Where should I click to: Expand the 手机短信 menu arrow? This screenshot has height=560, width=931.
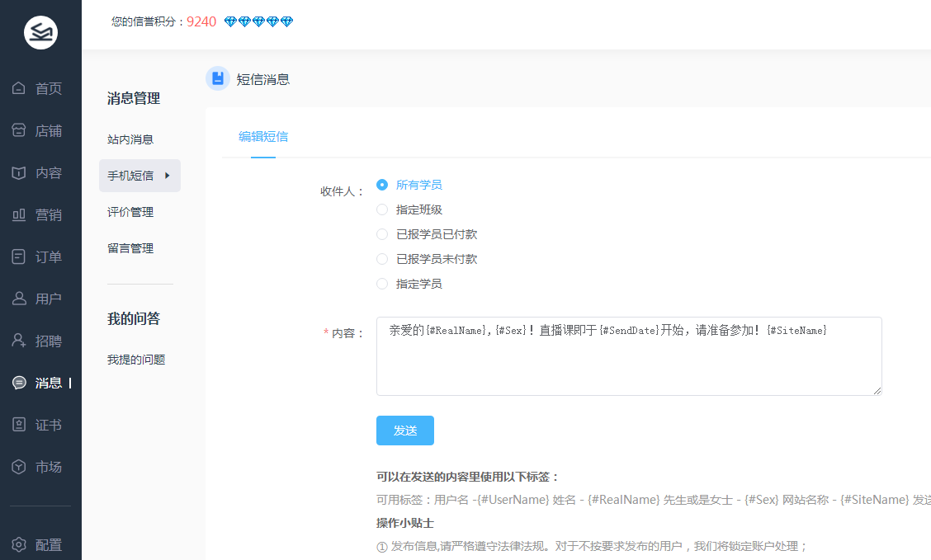(x=168, y=176)
